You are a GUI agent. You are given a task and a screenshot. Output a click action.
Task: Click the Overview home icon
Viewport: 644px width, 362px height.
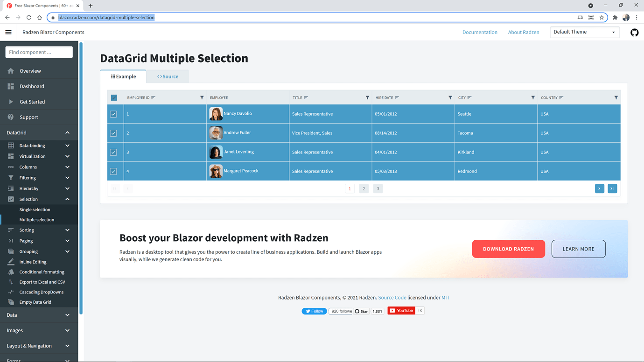(x=11, y=71)
